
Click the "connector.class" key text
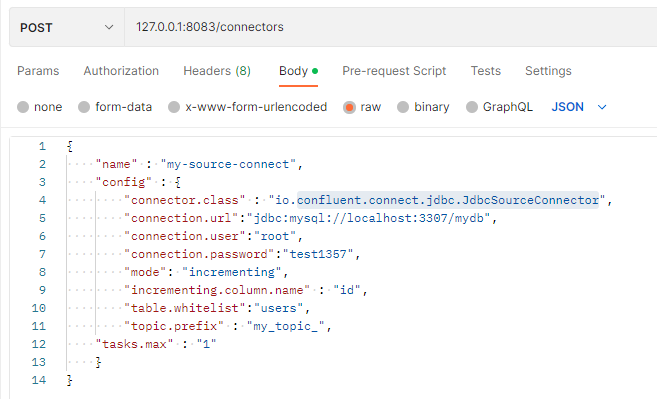coord(184,200)
